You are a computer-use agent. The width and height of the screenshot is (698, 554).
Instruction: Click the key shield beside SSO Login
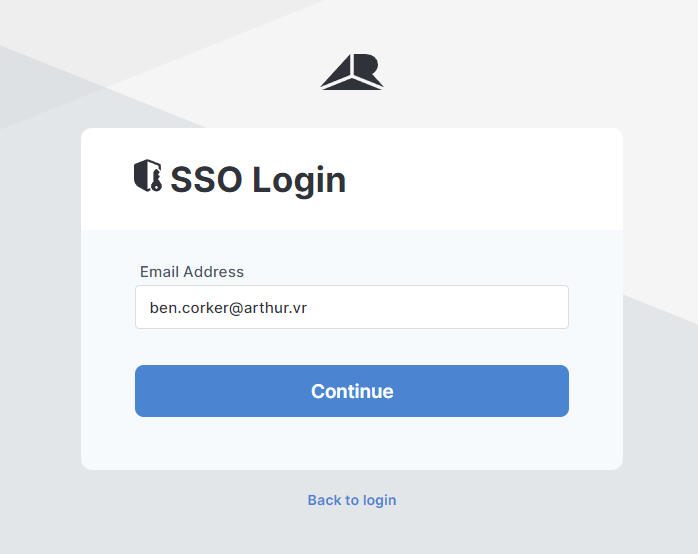click(148, 176)
